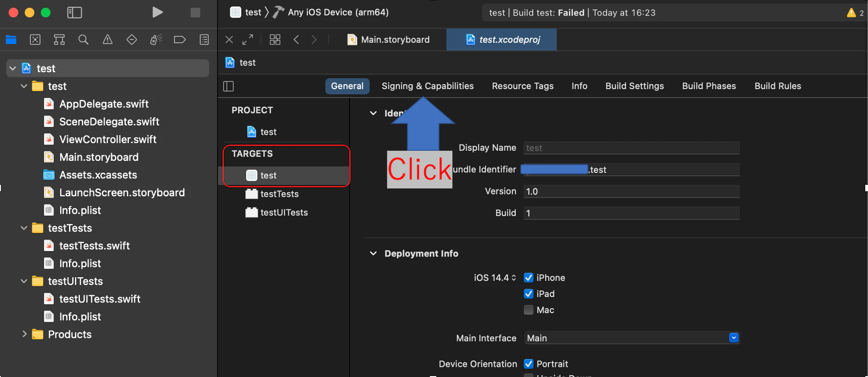Open the Breakpoint navigator
Viewport: 868px width, 377px height.
pyautogui.click(x=180, y=40)
